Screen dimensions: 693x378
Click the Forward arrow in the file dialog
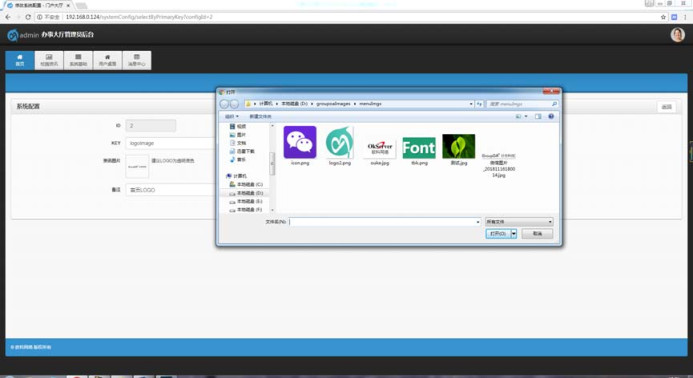(234, 104)
